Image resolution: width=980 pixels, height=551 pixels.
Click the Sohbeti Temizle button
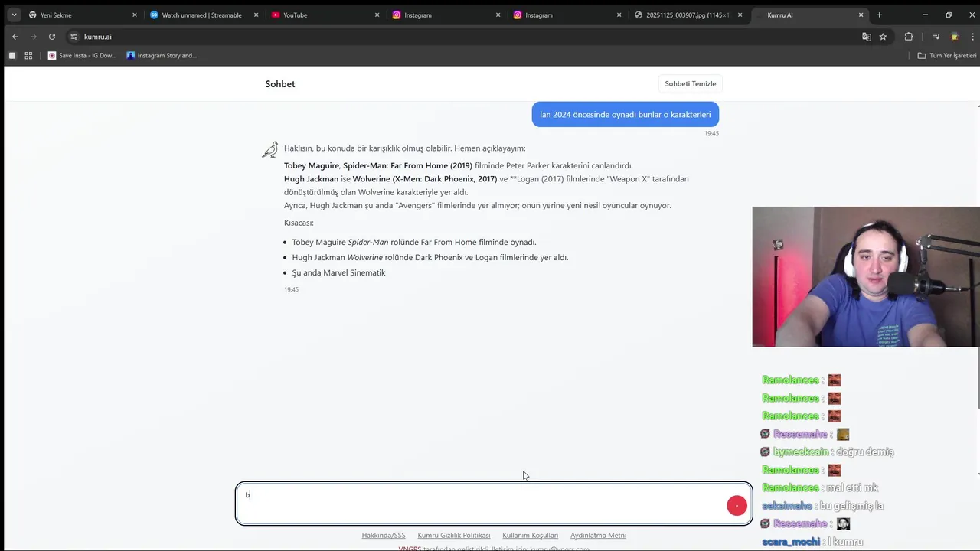click(x=691, y=84)
